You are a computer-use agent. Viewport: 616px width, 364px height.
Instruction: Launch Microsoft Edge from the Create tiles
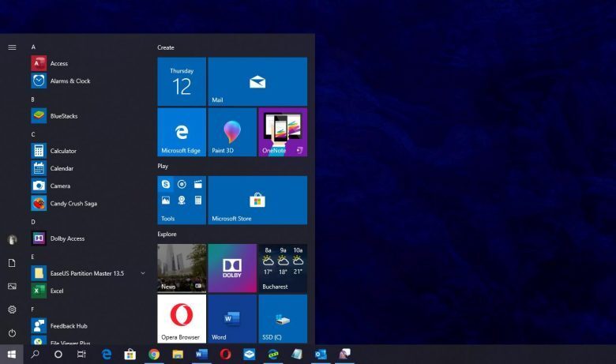[181, 133]
